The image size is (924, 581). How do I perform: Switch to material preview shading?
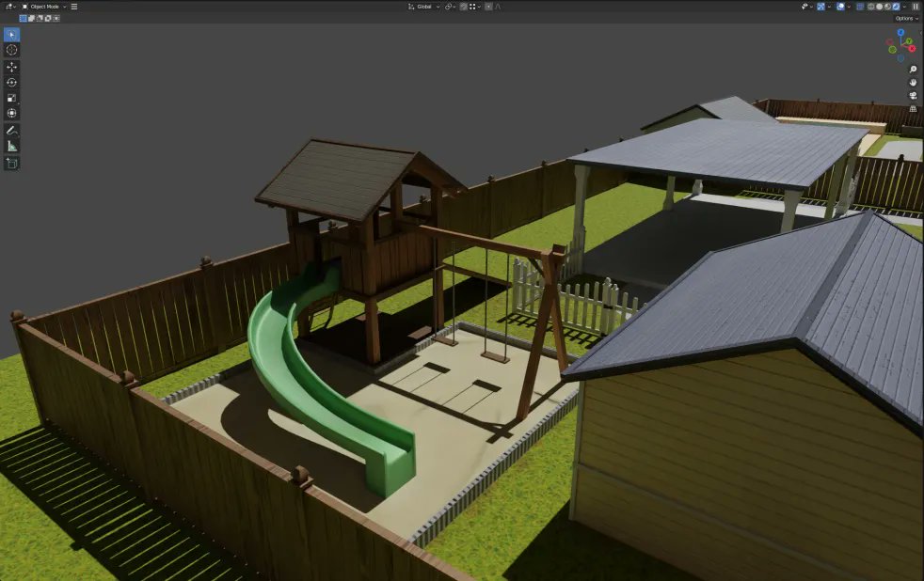(887, 7)
